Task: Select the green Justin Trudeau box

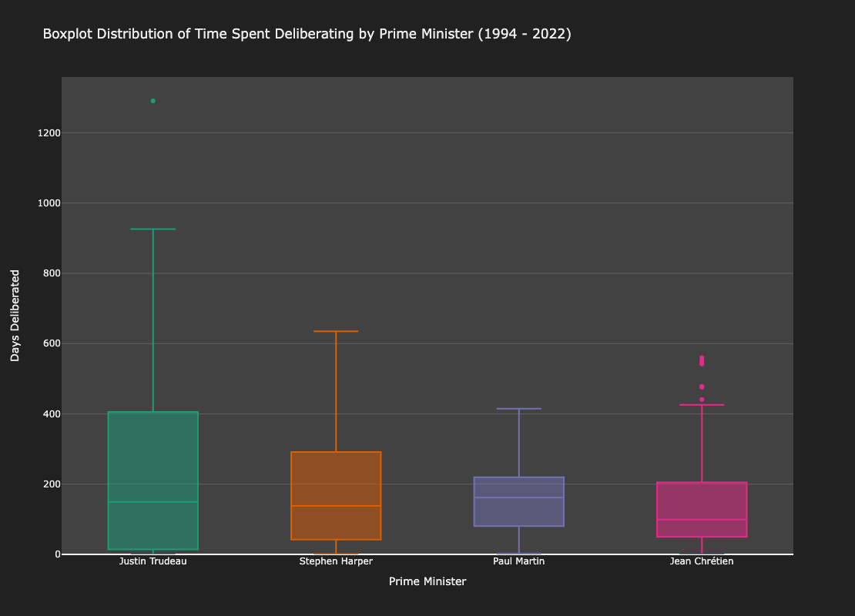Action: (153, 480)
